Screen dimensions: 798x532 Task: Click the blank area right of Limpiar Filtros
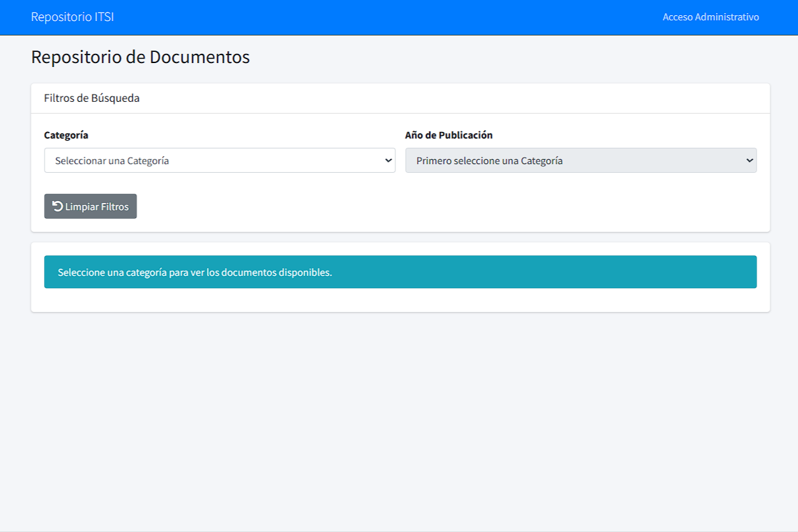(x=447, y=206)
